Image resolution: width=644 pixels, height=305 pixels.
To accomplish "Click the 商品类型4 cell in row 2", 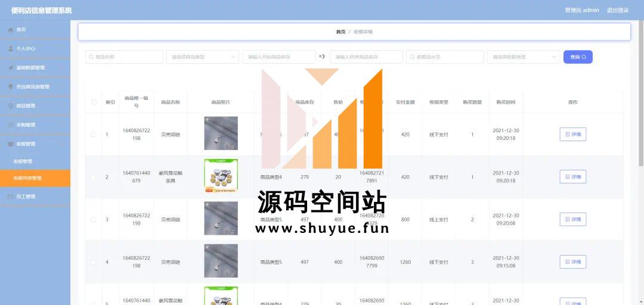I will coord(271,178).
